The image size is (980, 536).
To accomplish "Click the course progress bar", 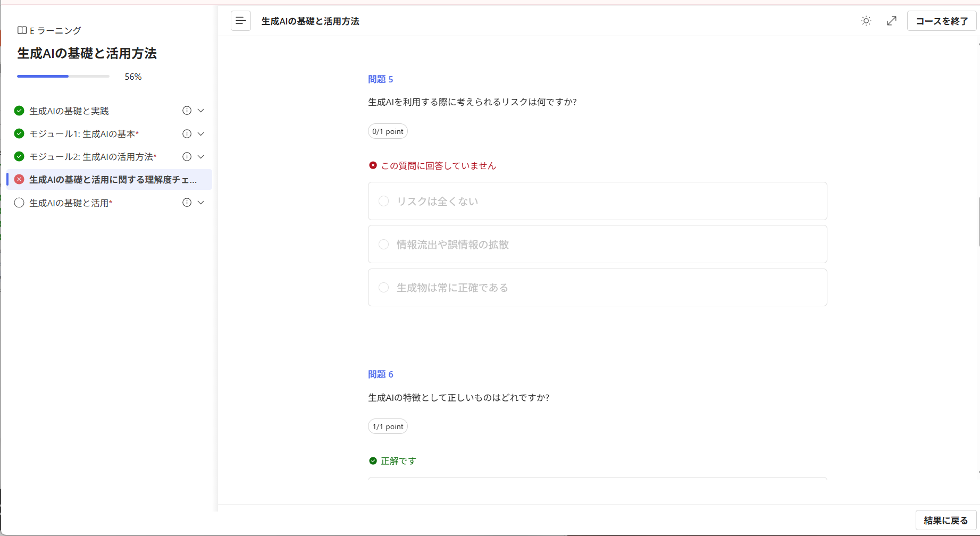I will tap(63, 77).
